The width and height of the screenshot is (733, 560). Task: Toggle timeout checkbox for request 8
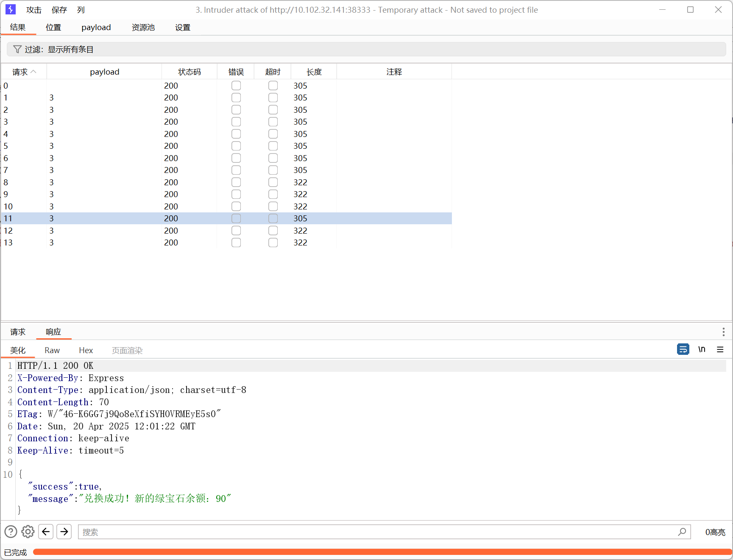[x=273, y=182]
